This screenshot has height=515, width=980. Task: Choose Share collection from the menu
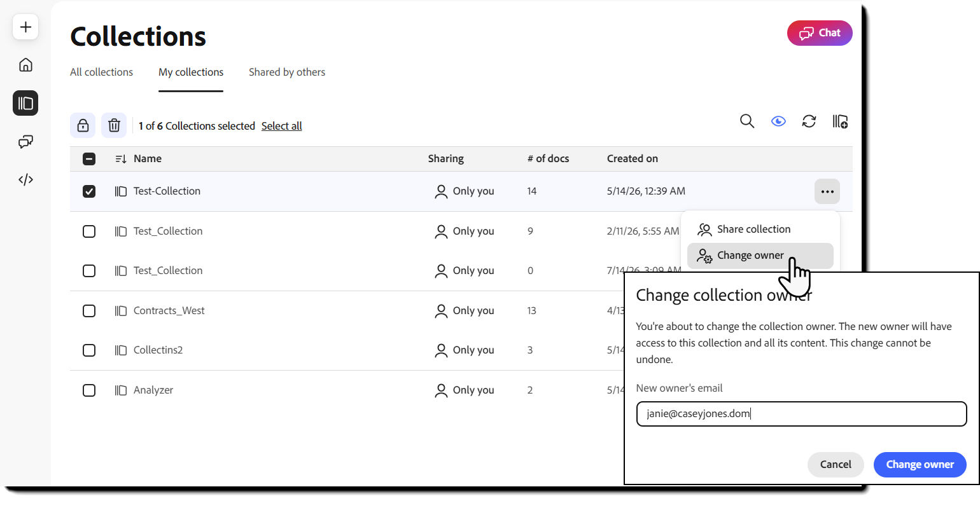point(760,230)
